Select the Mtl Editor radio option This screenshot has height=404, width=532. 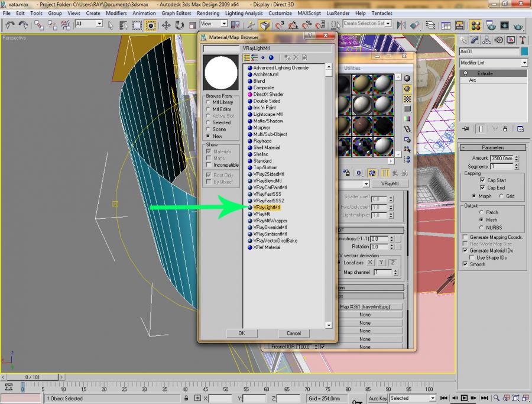click(208, 109)
